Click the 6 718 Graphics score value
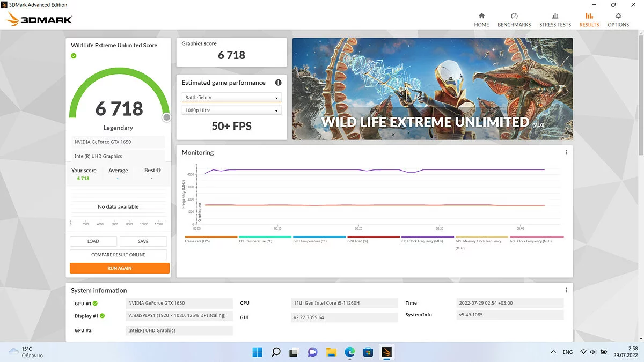Image resolution: width=644 pixels, height=362 pixels. point(232,55)
